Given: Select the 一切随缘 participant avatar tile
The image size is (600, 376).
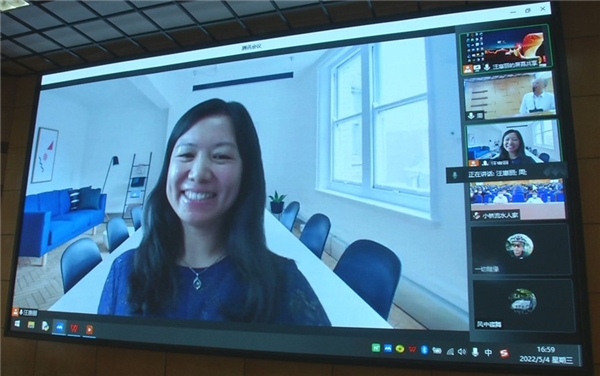Looking at the screenshot, I should click(521, 249).
